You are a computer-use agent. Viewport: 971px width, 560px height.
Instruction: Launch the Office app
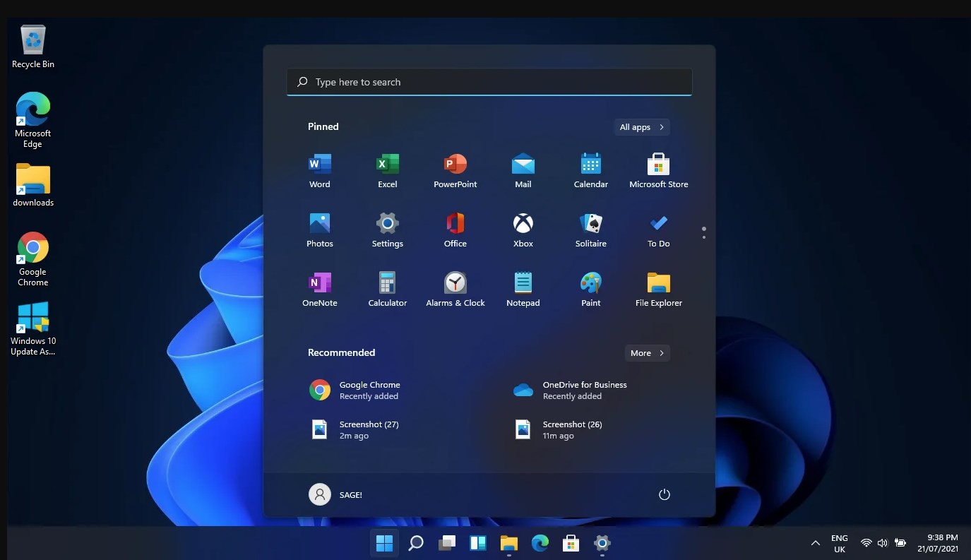(x=455, y=230)
